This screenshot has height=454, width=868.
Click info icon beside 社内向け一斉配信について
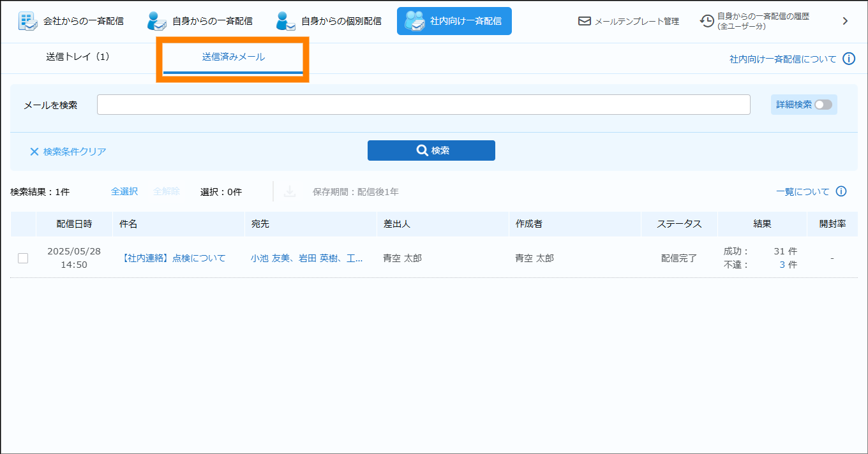848,59
